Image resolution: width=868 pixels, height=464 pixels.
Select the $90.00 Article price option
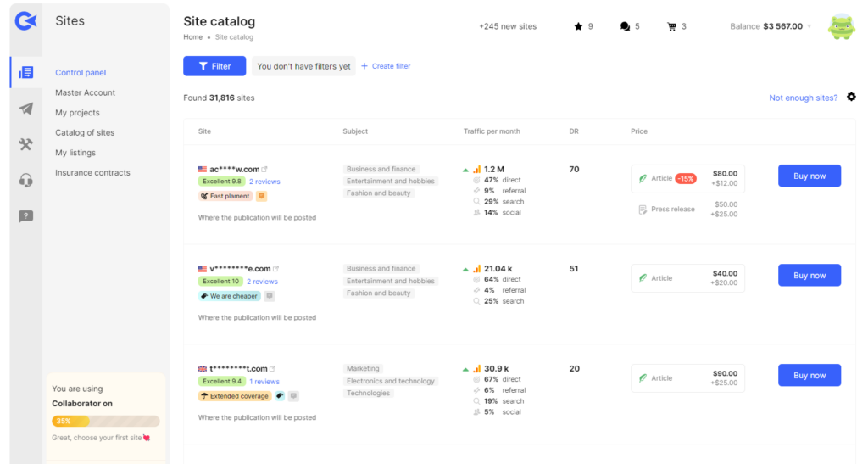click(x=687, y=377)
